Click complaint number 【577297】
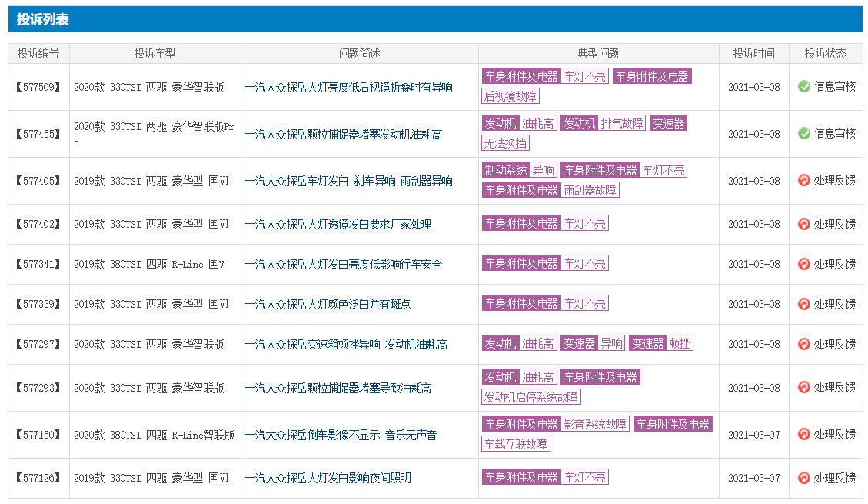868x504 pixels. 38,345
